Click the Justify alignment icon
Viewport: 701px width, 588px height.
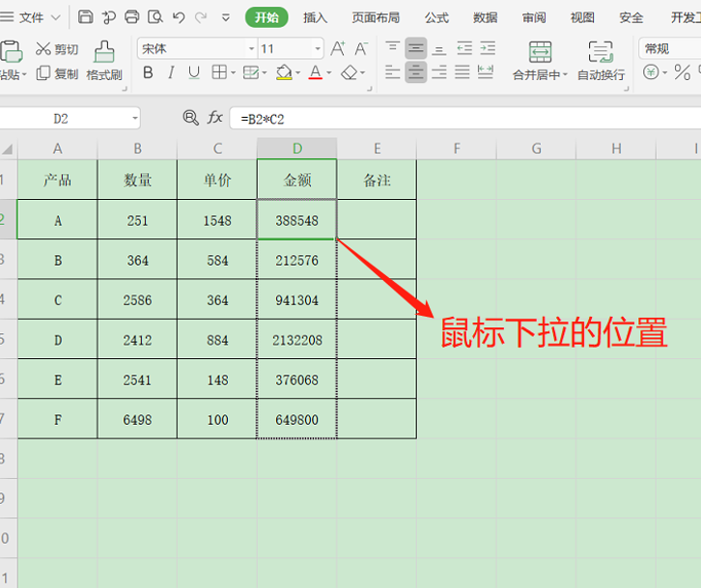[463, 72]
